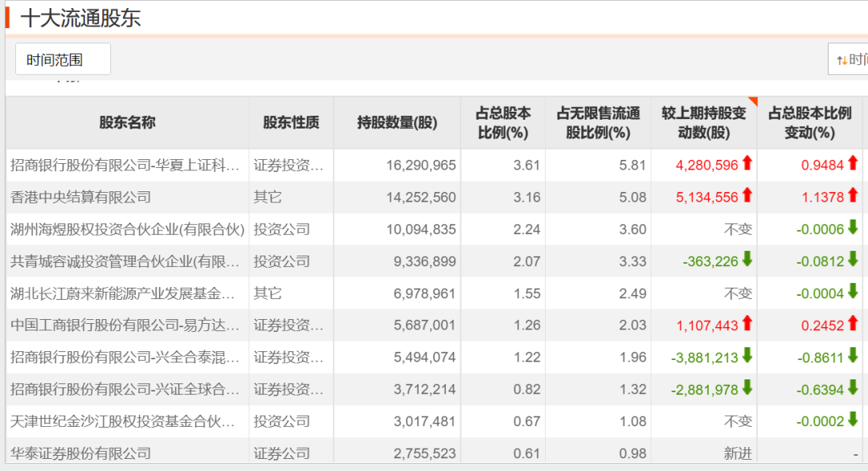Click the 十大流通股东 section title
The image size is (868, 471).
click(80, 18)
